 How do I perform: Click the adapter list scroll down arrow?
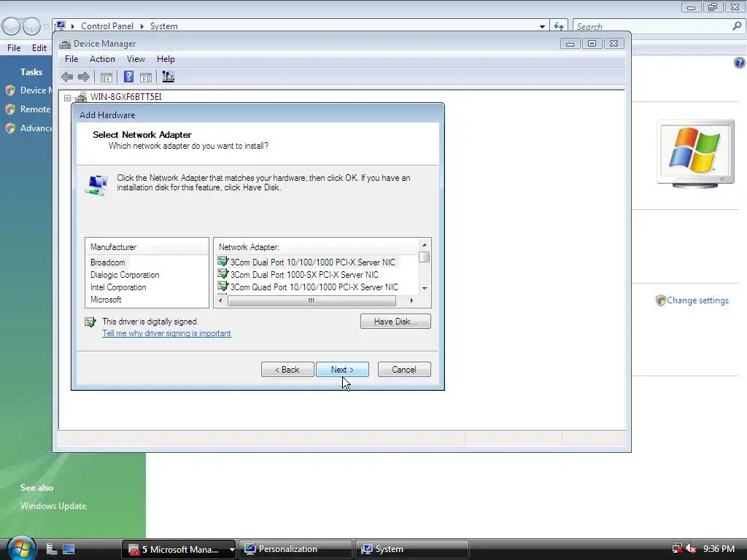coord(425,289)
